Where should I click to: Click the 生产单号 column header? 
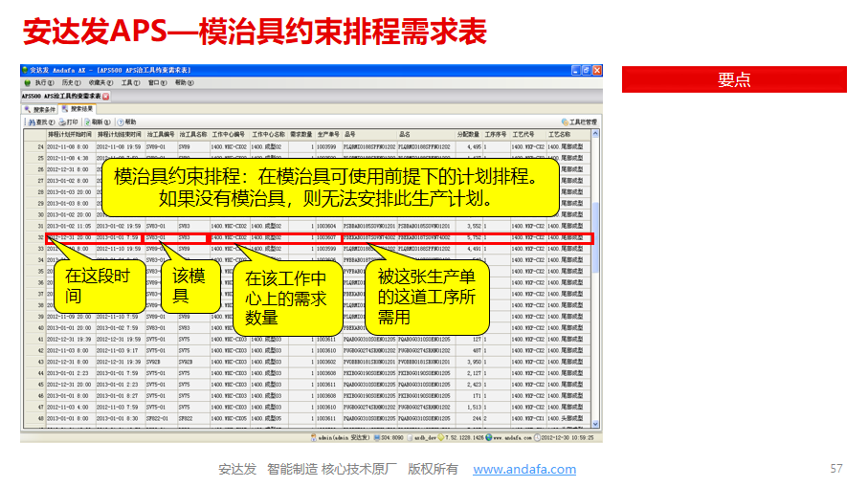(328, 135)
